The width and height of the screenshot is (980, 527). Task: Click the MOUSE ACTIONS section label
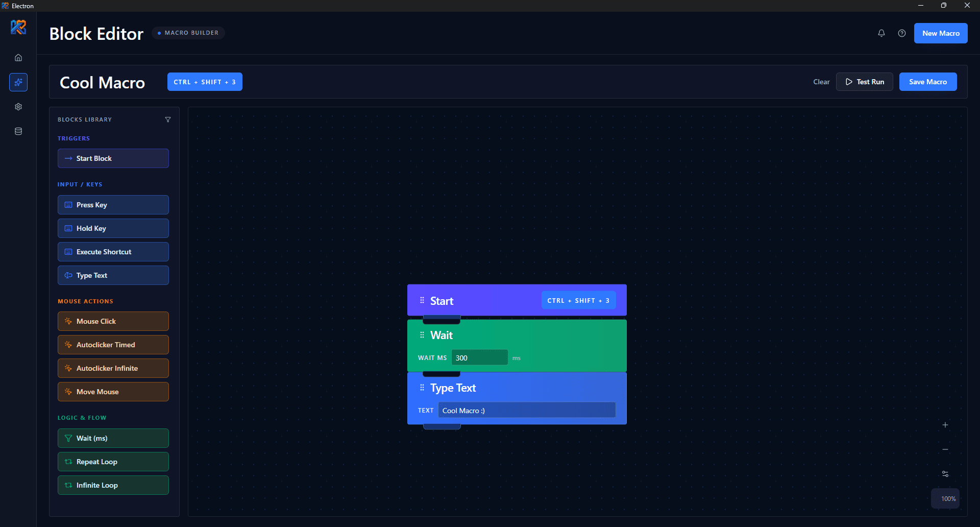pos(85,301)
